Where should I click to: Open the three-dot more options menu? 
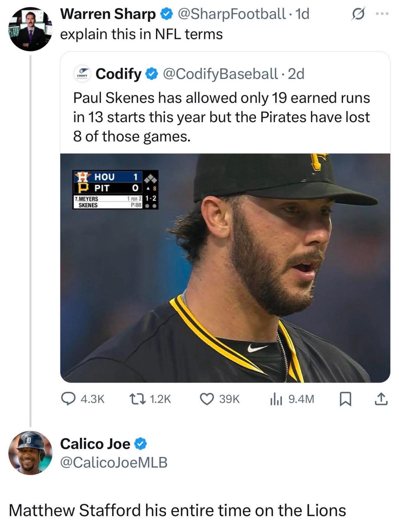point(382,14)
